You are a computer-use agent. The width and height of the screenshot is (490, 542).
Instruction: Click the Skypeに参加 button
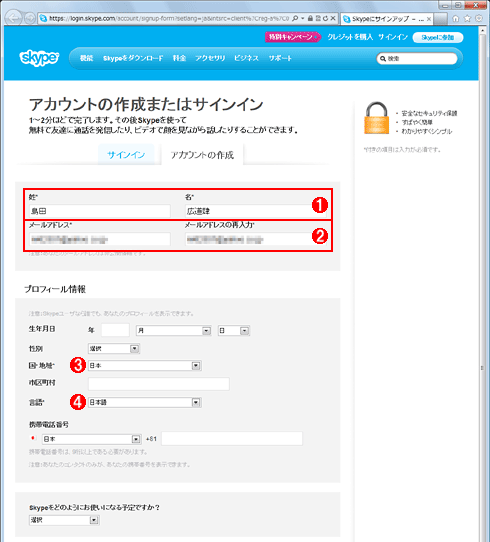point(438,37)
